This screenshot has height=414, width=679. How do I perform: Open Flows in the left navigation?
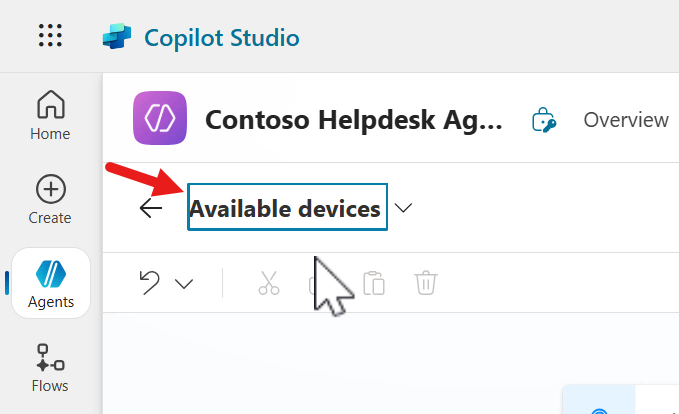[50, 368]
